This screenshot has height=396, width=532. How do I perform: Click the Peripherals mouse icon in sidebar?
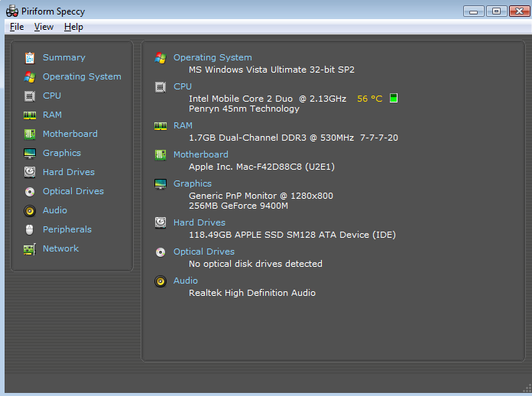pyautogui.click(x=30, y=230)
